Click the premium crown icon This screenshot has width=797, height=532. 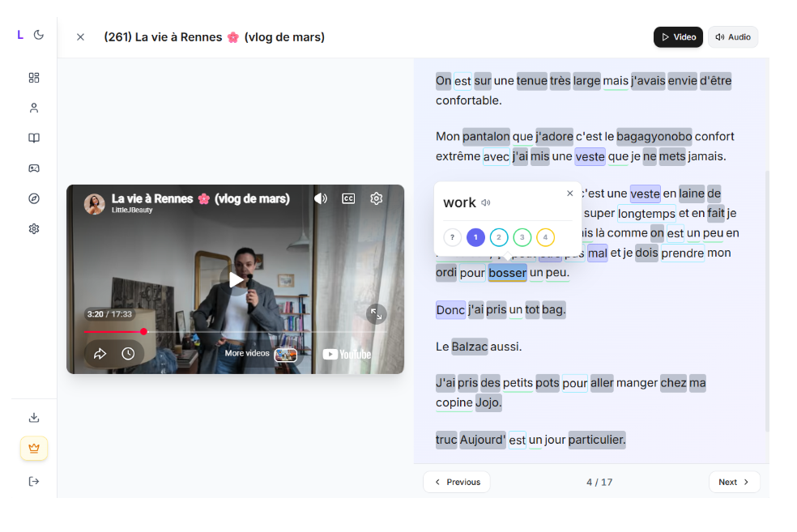tap(34, 448)
